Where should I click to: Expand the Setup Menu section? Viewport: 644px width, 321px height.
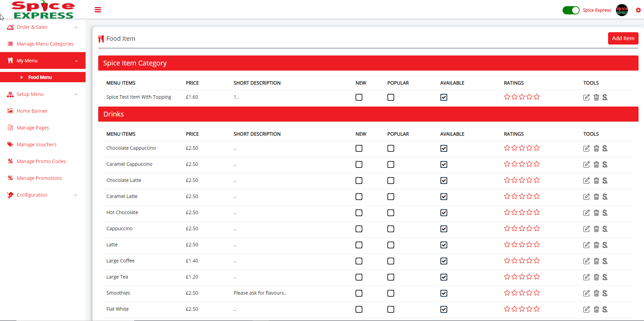[x=43, y=94]
